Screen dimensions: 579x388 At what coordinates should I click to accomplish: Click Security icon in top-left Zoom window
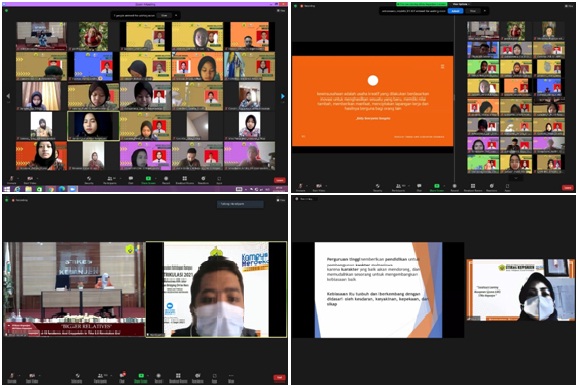pyautogui.click(x=89, y=179)
